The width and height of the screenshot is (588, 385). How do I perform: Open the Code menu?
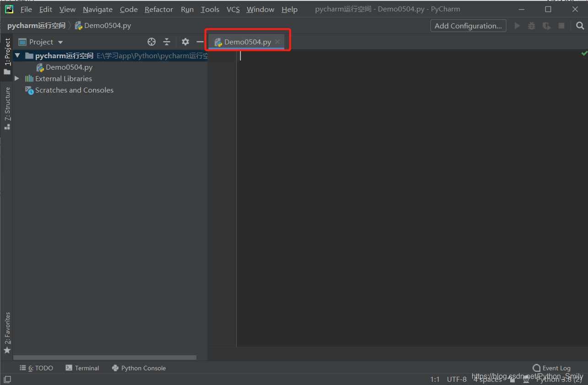click(x=129, y=9)
